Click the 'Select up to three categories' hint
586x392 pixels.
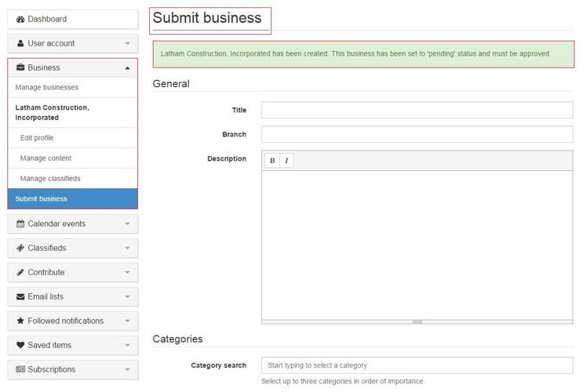tap(343, 381)
